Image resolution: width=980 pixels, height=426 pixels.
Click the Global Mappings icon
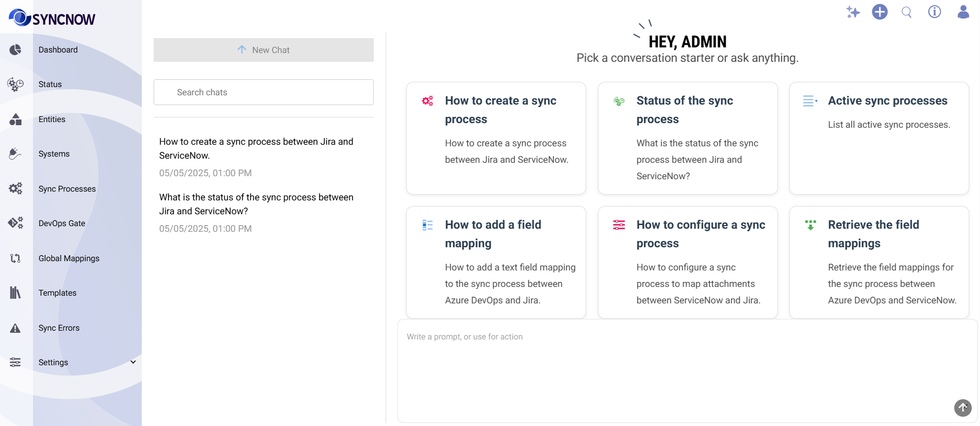tap(15, 258)
